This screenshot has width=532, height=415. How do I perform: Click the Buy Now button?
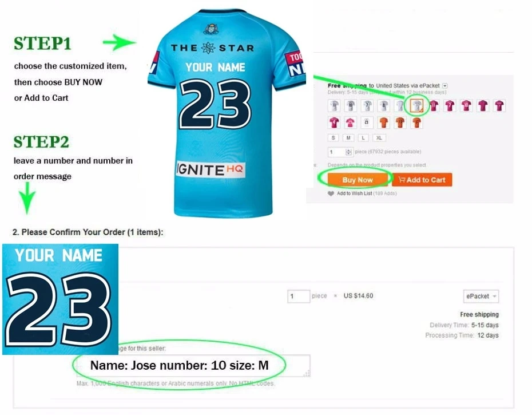[x=358, y=180]
